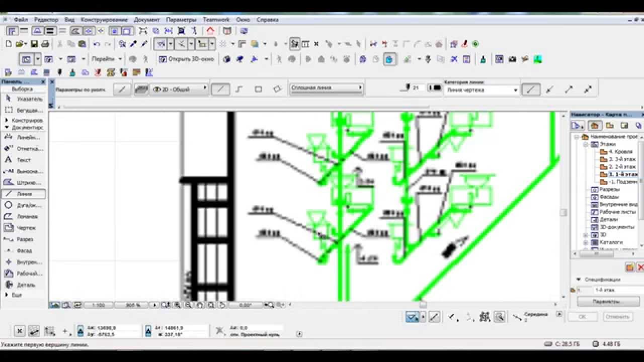644x362 pixels.
Task: Click the Отменить button
Action: click(x=617, y=317)
